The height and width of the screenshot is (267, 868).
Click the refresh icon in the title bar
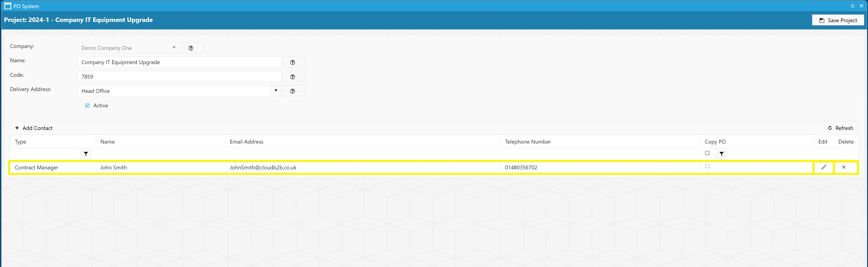(x=852, y=6)
